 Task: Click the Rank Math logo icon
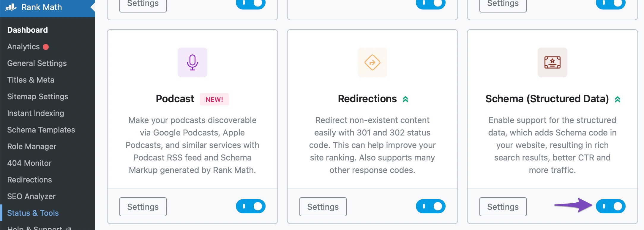click(x=11, y=7)
